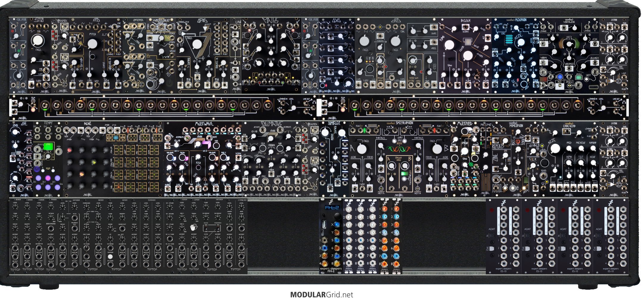
Task: Adjust the SIZE knob on Plexiphon
Action: tap(521, 43)
